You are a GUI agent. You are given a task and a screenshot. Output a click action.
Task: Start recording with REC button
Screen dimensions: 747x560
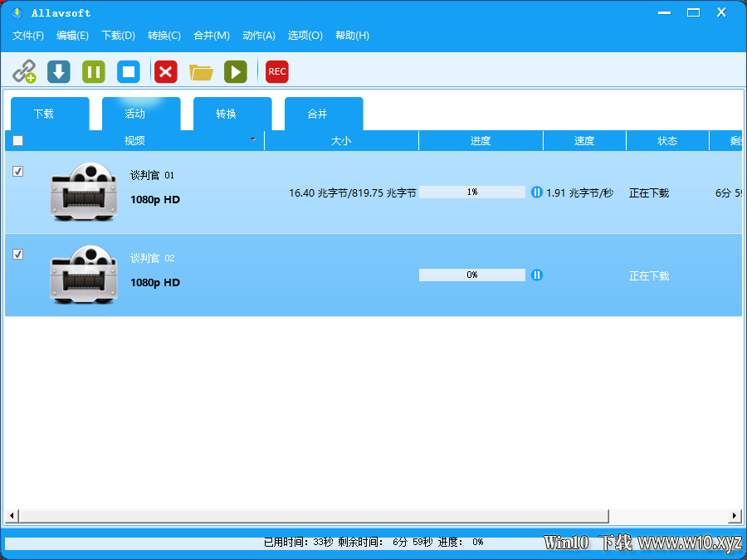pyautogui.click(x=276, y=71)
